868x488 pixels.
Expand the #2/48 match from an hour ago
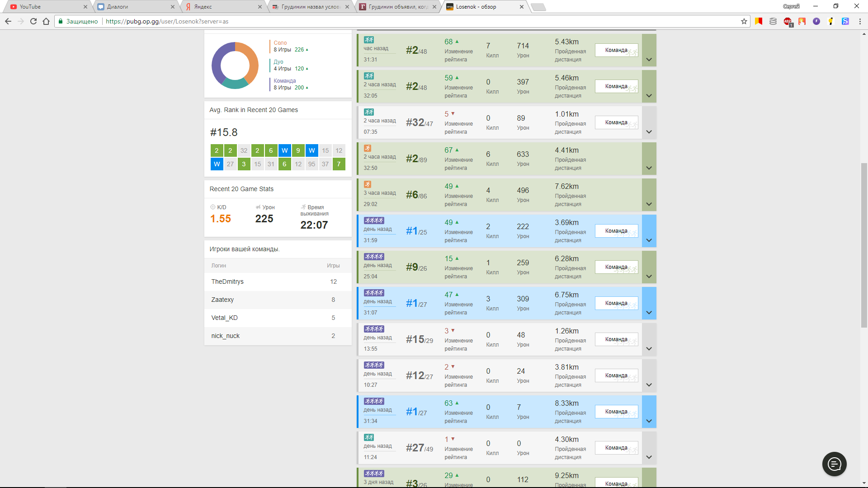pos(649,59)
